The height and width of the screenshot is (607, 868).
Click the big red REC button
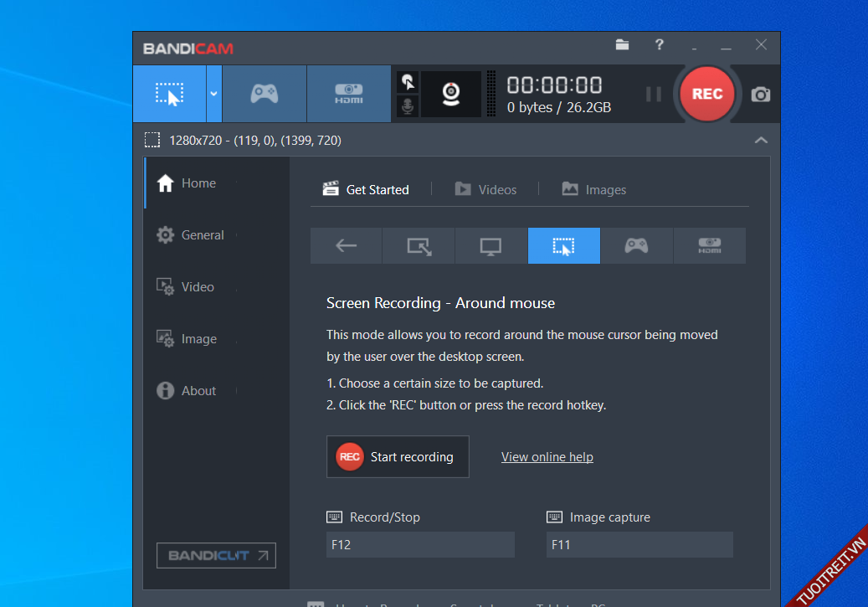click(x=706, y=94)
